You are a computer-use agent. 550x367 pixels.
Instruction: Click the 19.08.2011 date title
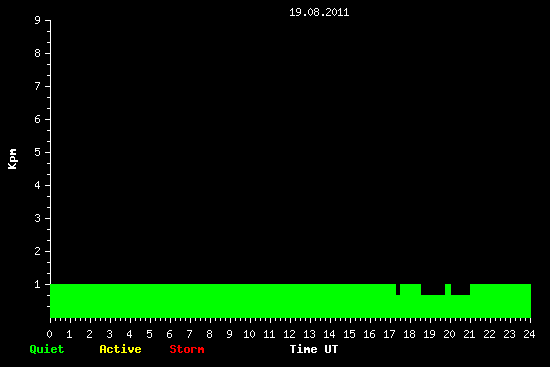[x=319, y=12]
